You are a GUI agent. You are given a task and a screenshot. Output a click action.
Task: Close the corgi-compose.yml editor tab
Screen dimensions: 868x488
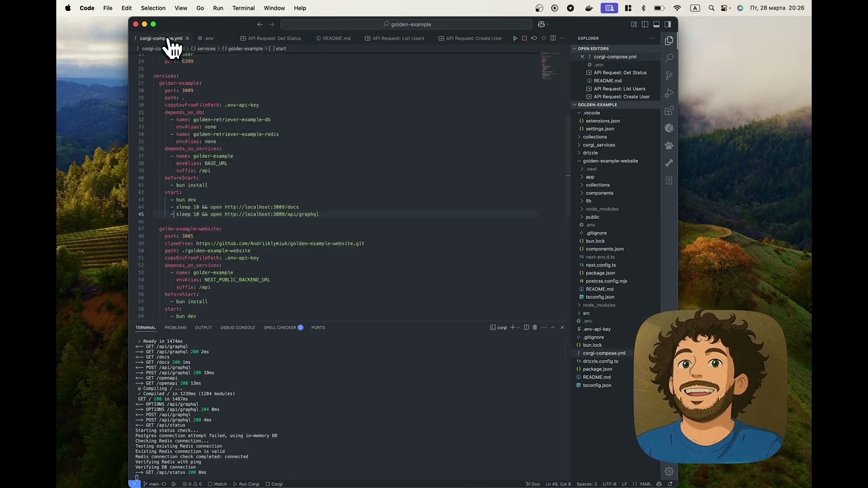pyautogui.click(x=187, y=38)
